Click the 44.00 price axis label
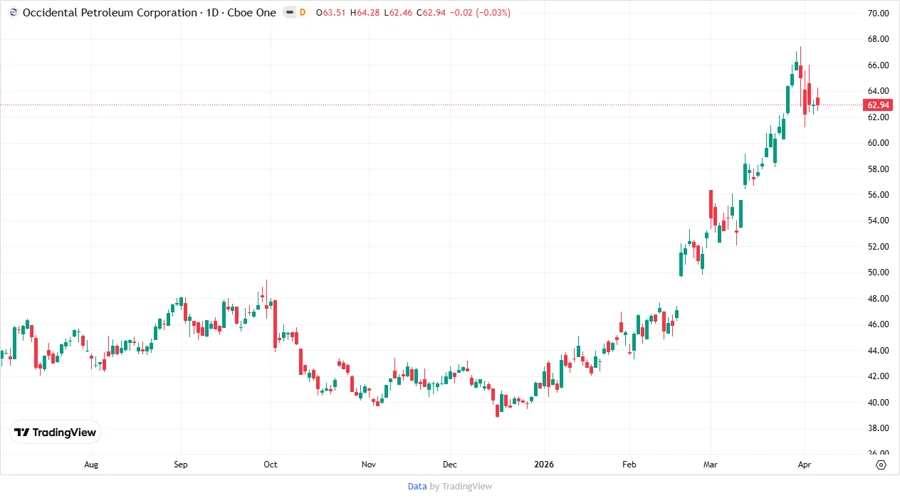This screenshot has height=498, width=900. pos(878,350)
